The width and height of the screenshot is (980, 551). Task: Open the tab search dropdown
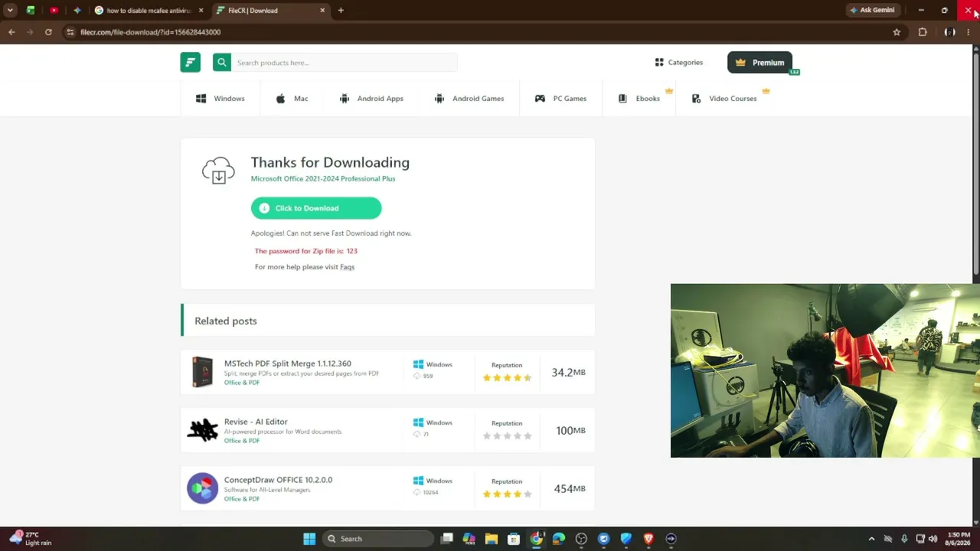10,11
